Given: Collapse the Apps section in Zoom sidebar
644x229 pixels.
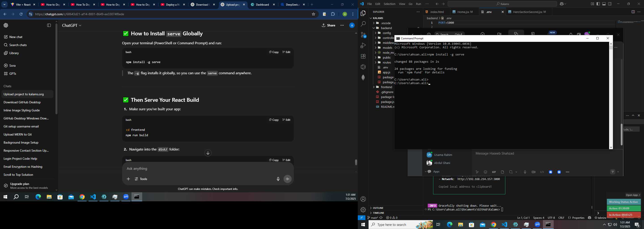Looking at the screenshot, I should (426, 172).
